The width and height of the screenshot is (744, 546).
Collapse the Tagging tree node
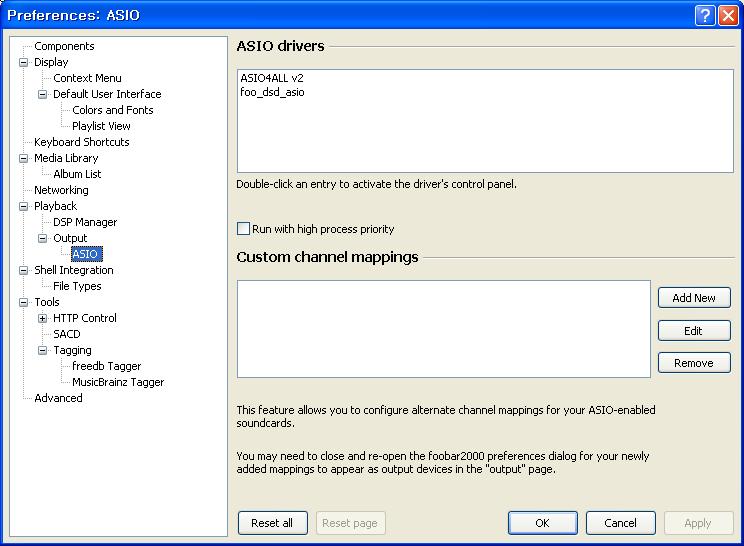click(43, 350)
